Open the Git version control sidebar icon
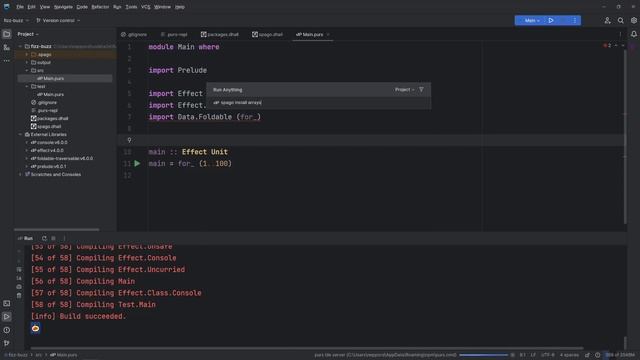The width and height of the screenshot is (640, 360). pyautogui.click(x=7, y=343)
